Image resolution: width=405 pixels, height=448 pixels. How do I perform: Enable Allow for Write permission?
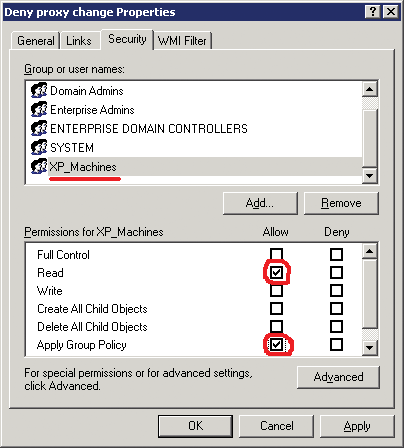pos(276,291)
